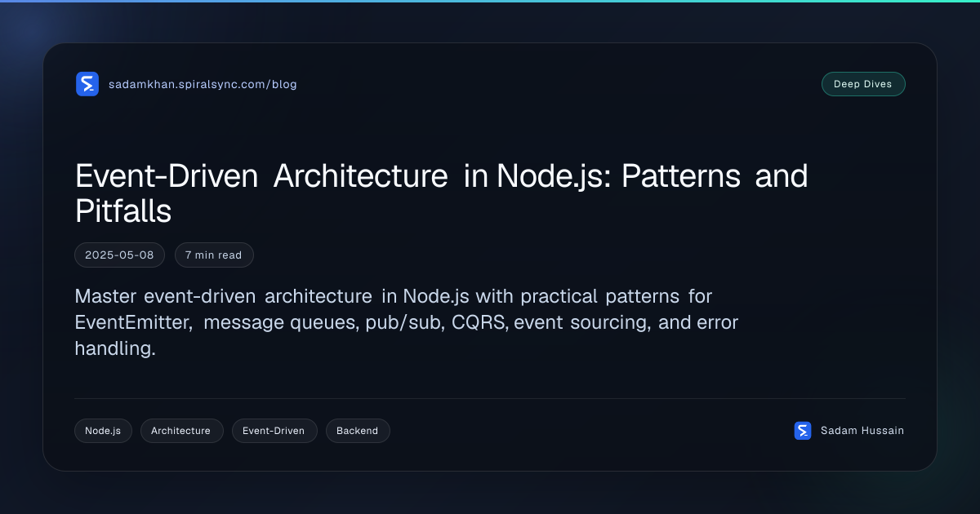Click the author name Sadam Hussain
980x514 pixels.
(862, 431)
